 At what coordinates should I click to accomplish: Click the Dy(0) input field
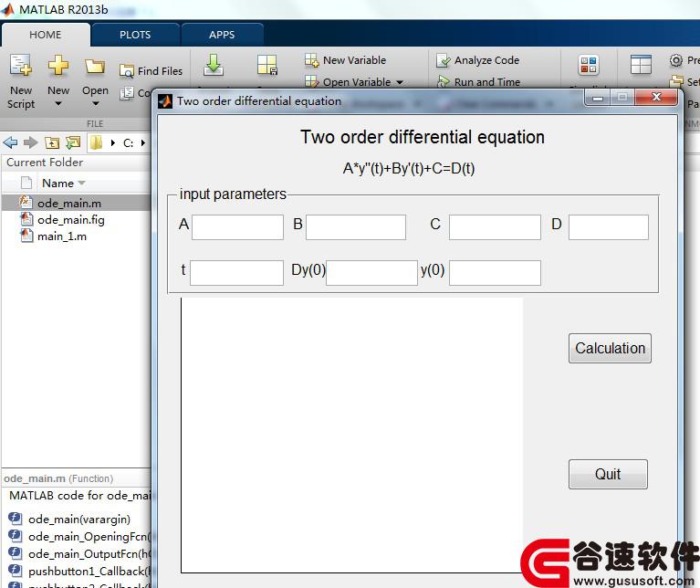[371, 273]
